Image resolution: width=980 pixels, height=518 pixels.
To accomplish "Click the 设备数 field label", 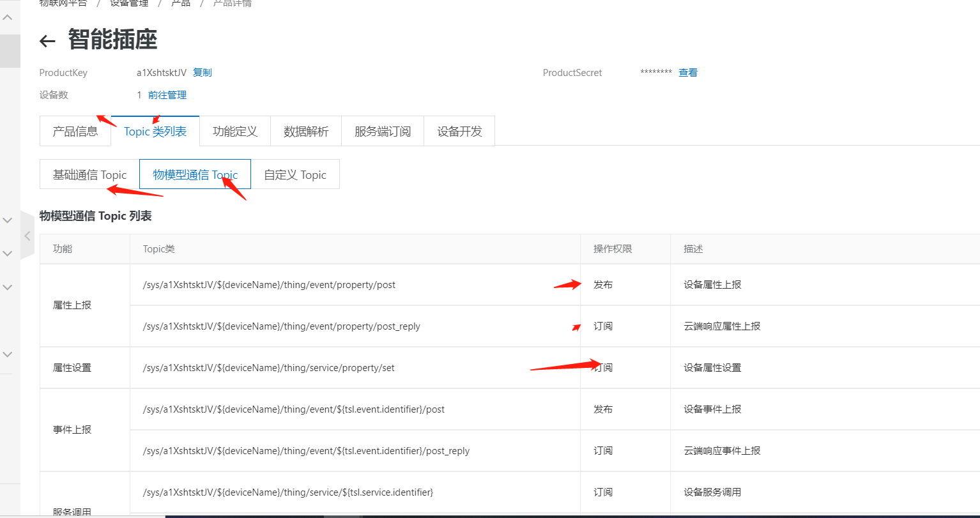I will [x=54, y=95].
